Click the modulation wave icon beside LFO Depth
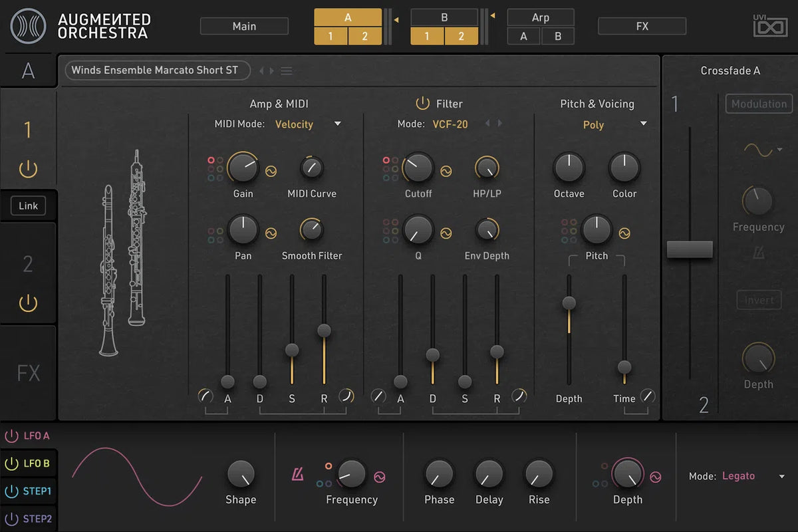798x532 pixels. click(656, 477)
